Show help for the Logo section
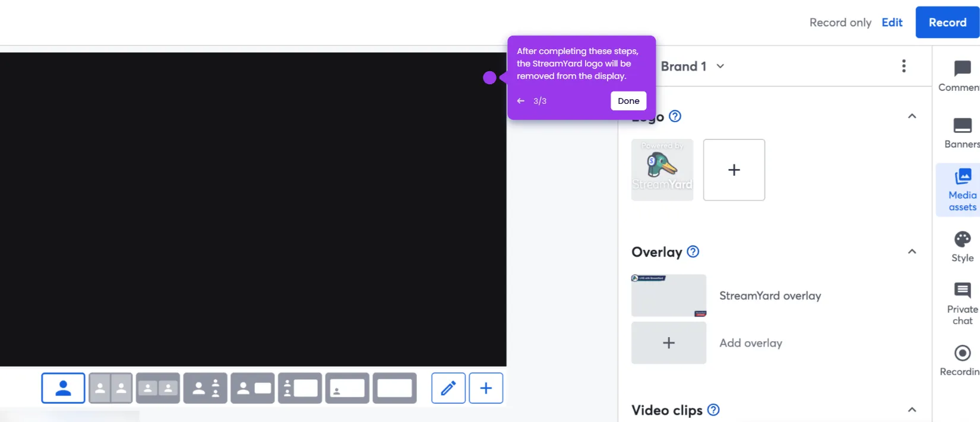Viewport: 980px width, 422px height. coord(675,116)
